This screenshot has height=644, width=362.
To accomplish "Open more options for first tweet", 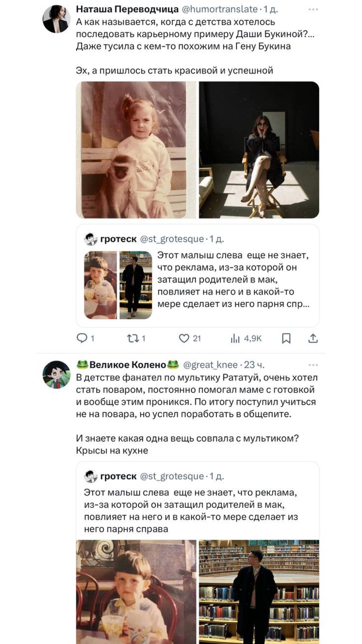I will pos(313,9).
